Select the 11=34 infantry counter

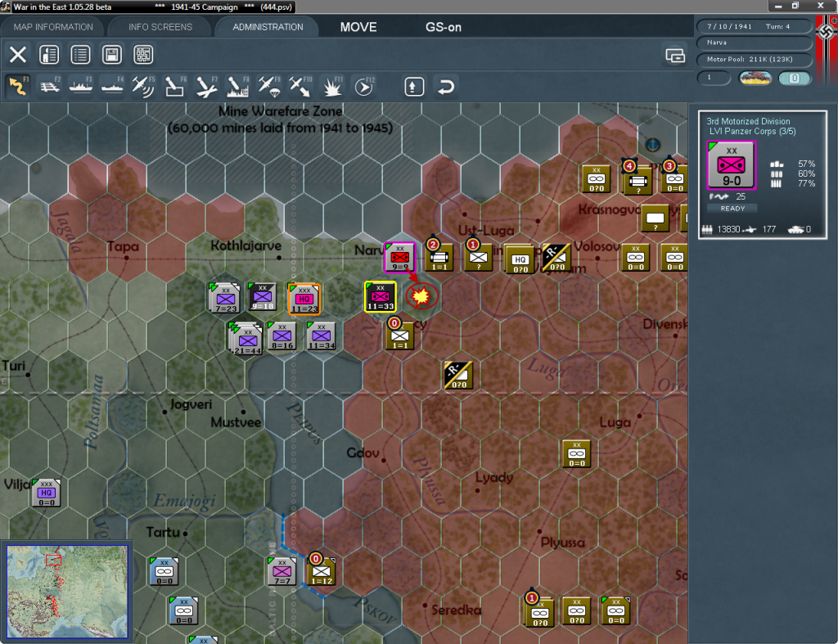coord(321,336)
